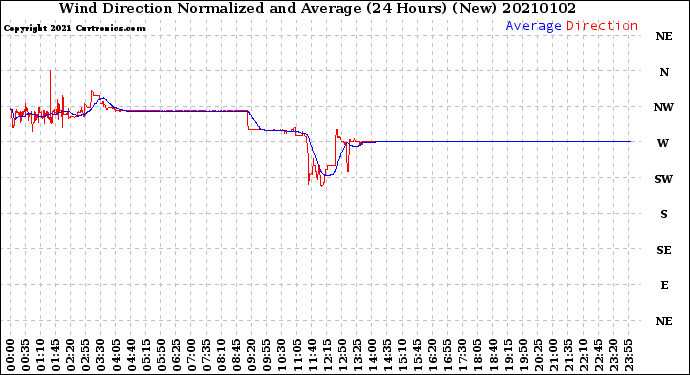Click the 03:30 time axis label

101,355
